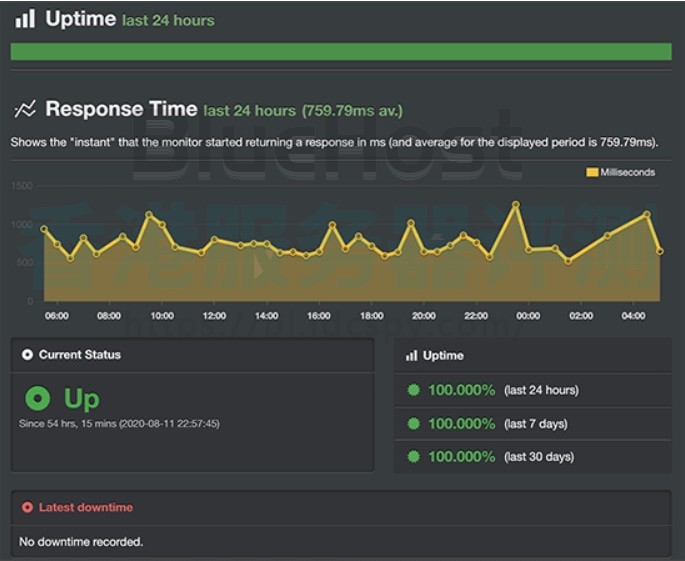
Task: Click the small bar icon in Uptime panel header
Action: point(412,356)
